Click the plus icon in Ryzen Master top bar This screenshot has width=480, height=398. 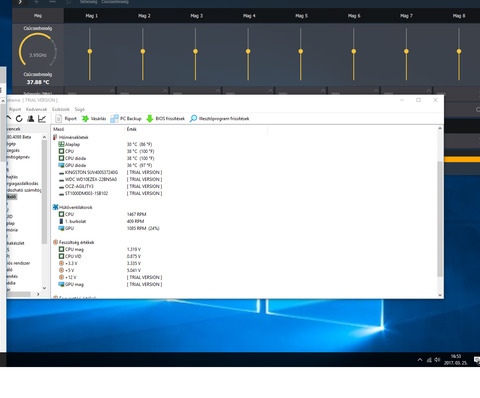coord(36,2)
